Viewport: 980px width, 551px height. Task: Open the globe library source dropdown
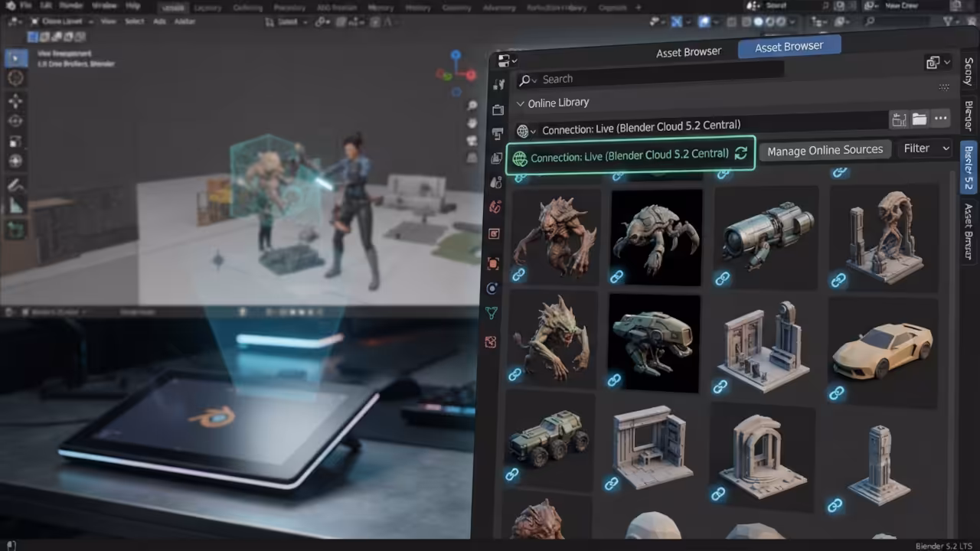(x=526, y=131)
